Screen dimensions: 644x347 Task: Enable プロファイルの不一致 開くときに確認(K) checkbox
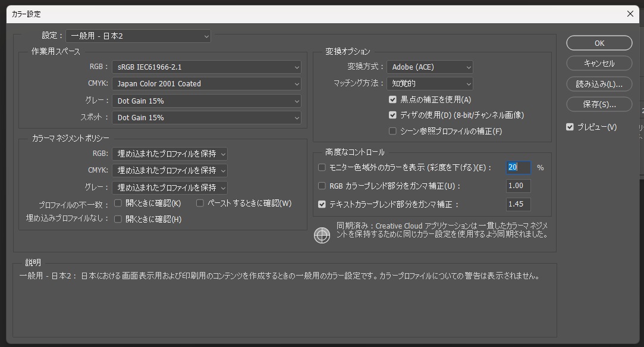(x=118, y=203)
